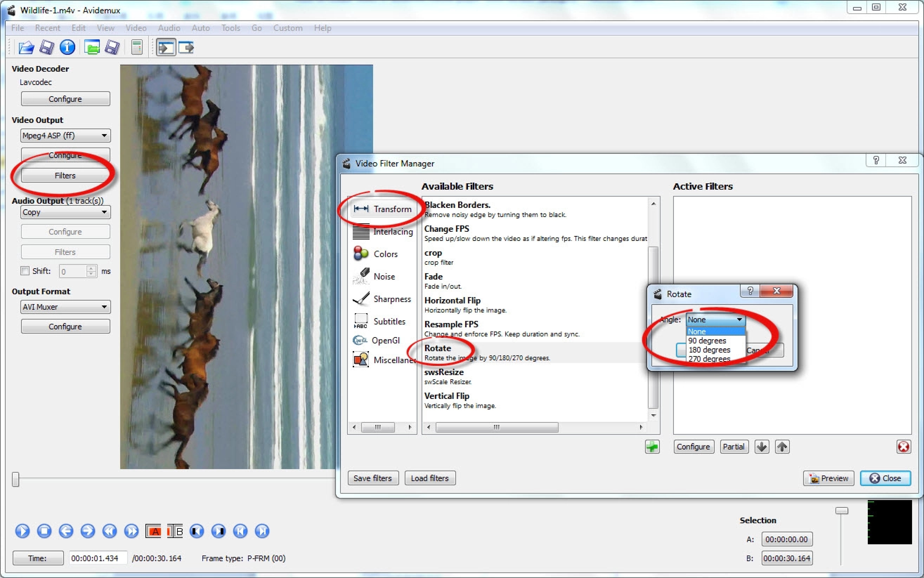
Task: Open the Tools menu
Action: (x=231, y=28)
